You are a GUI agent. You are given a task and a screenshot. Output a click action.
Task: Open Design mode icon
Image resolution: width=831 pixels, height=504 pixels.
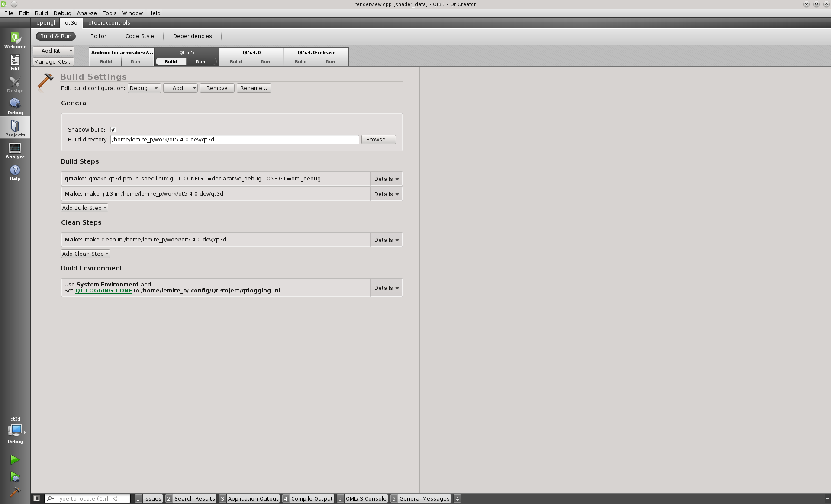tap(15, 84)
